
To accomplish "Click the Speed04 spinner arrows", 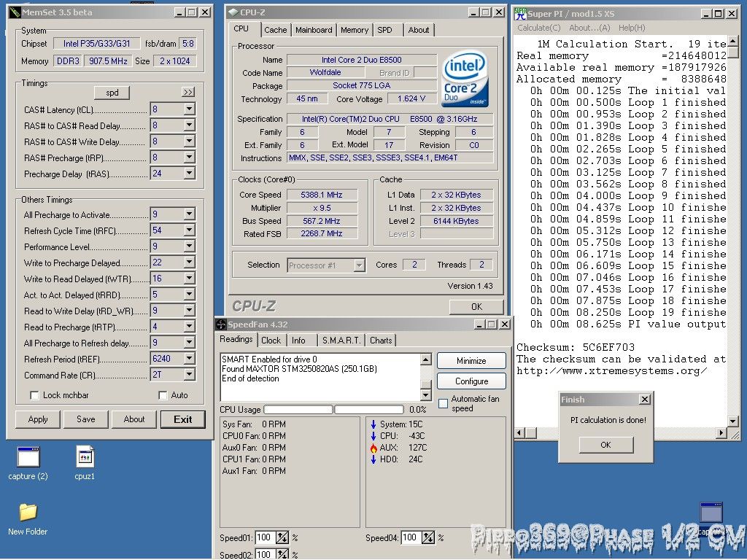I will pyautogui.click(x=427, y=537).
